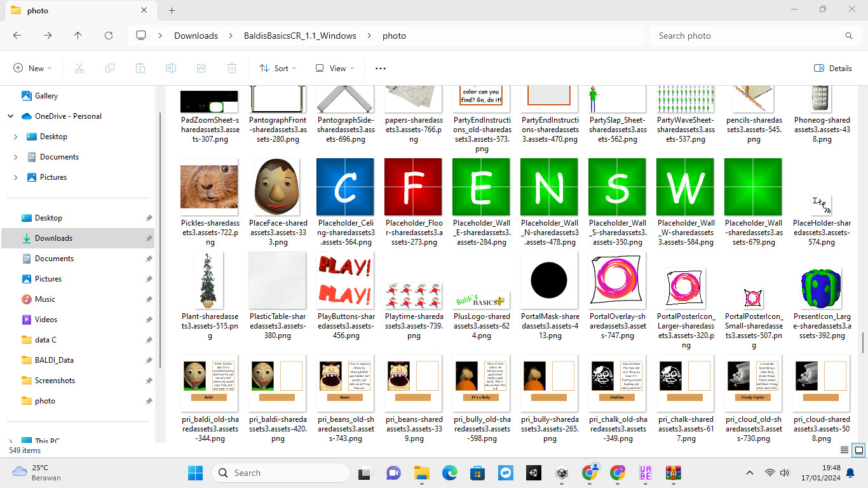Refresh the photo folder view
The height and width of the screenshot is (488, 868).
tap(109, 36)
